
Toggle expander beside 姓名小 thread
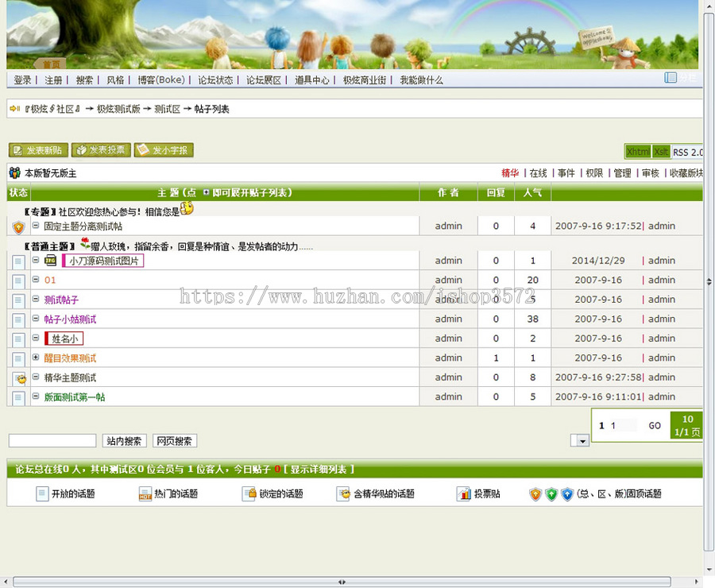36,338
